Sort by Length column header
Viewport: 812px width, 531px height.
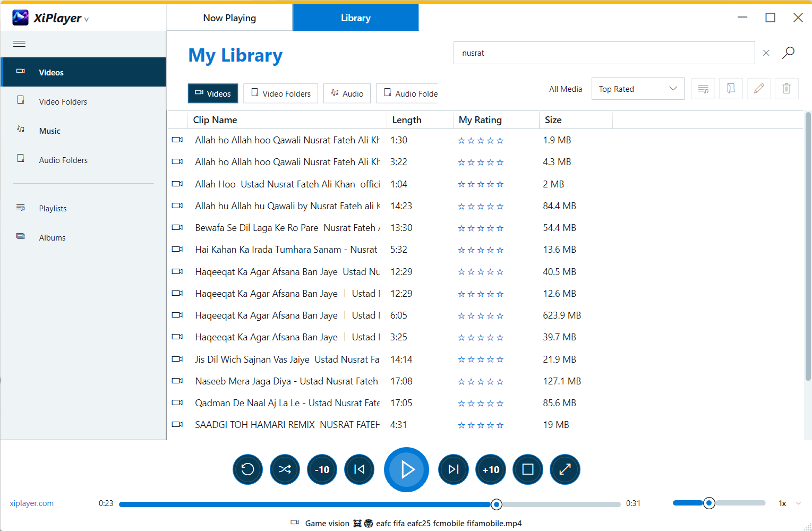(x=420, y=120)
